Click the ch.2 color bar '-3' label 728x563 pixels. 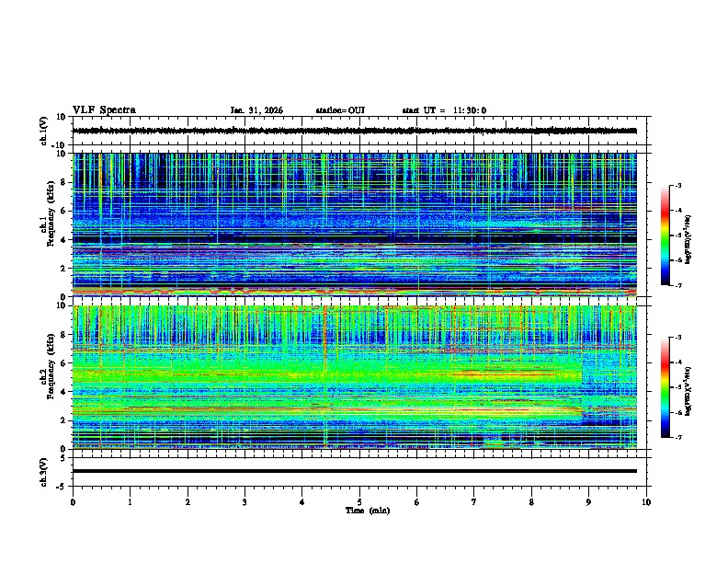pyautogui.click(x=678, y=338)
